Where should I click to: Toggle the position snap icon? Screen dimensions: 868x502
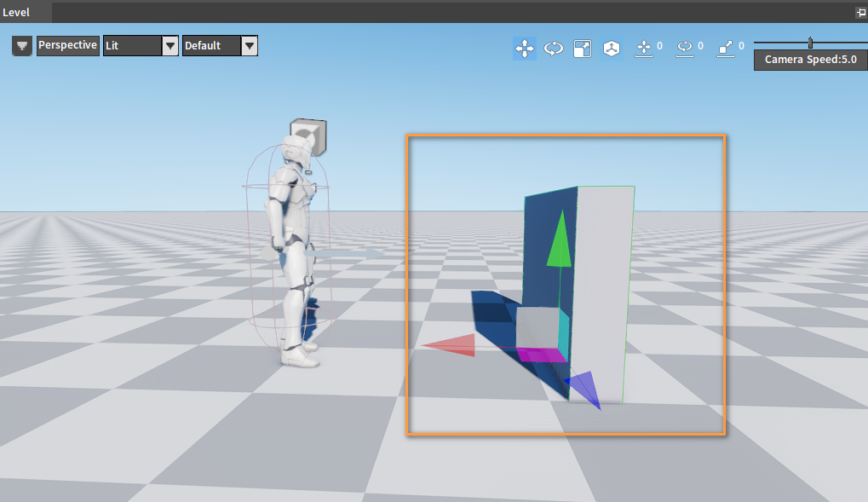pyautogui.click(x=644, y=49)
